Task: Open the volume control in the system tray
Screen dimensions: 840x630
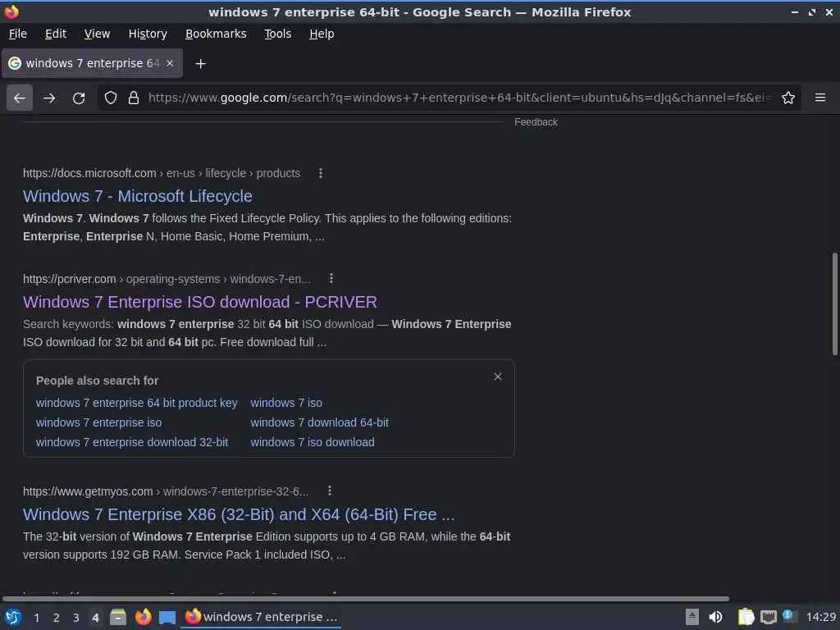Action: tap(715, 617)
